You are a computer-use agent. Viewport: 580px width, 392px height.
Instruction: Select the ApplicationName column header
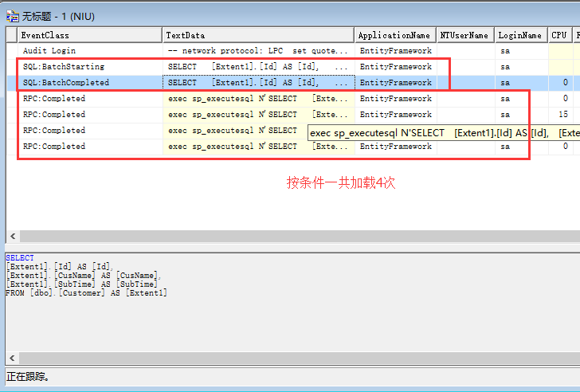(394, 35)
